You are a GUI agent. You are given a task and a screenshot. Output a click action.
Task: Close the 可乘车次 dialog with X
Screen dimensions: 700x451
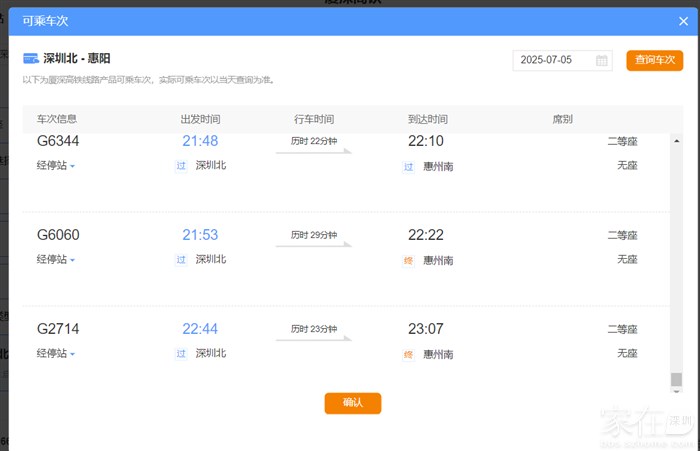click(x=683, y=21)
